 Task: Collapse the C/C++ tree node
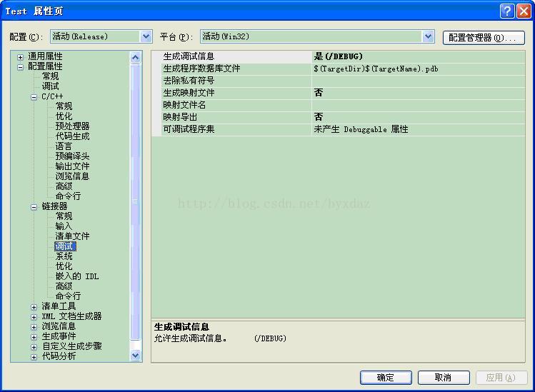pos(34,97)
